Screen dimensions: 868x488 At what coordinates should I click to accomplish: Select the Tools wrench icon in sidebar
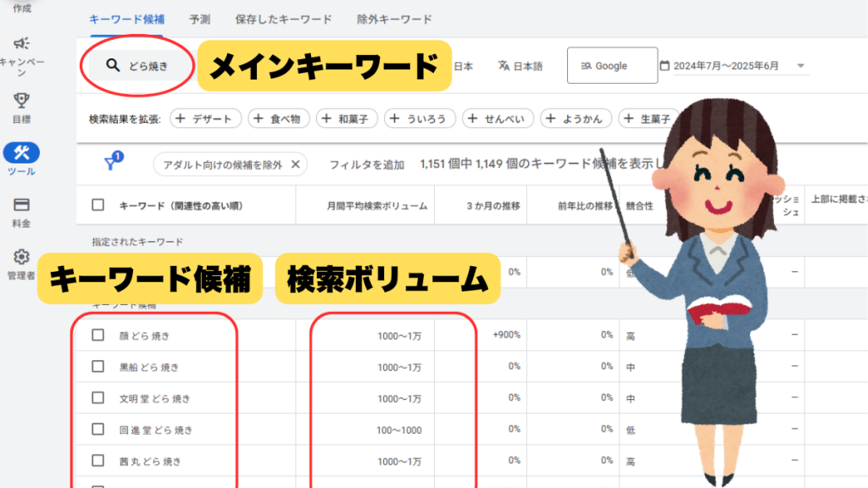(x=22, y=152)
